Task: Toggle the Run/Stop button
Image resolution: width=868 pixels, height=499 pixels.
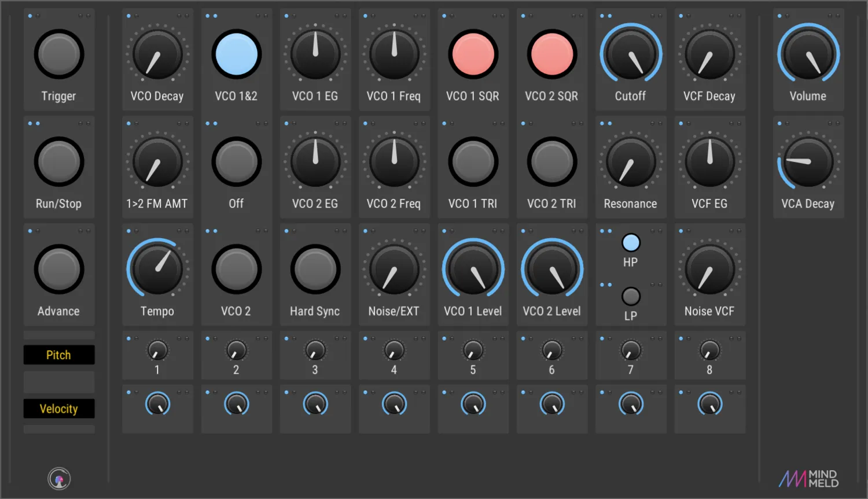Action: [59, 162]
